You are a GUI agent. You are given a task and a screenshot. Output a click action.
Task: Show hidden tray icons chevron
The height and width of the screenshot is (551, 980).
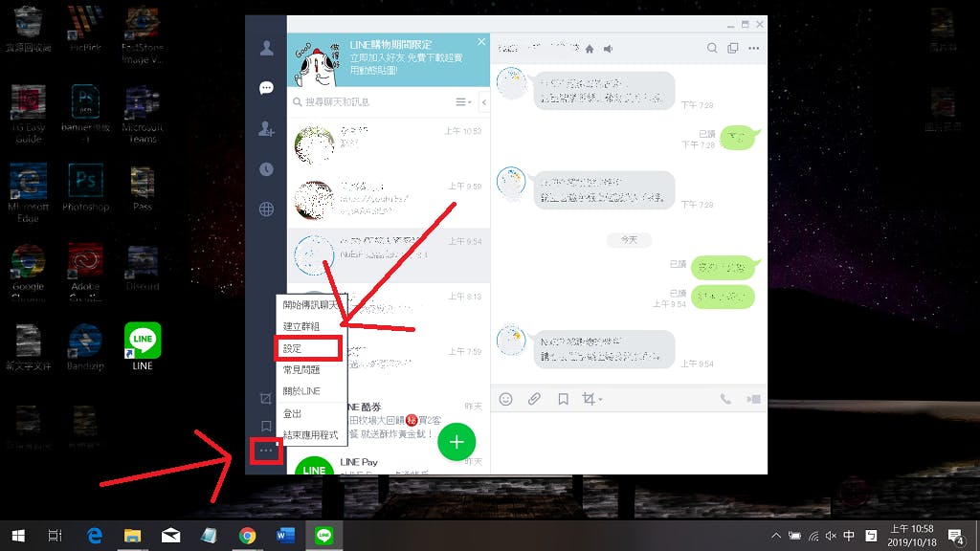tap(775, 536)
